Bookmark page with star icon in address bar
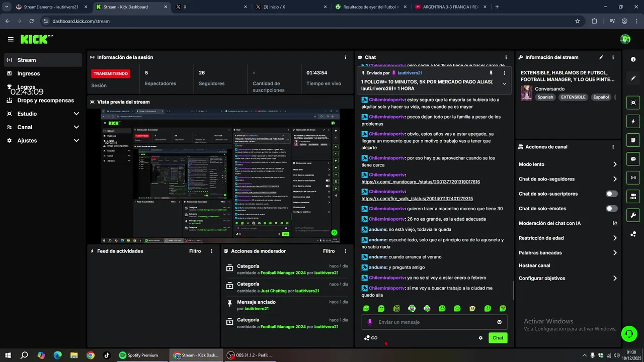Screen dimensions: 644x362 pyautogui.click(x=578, y=21)
